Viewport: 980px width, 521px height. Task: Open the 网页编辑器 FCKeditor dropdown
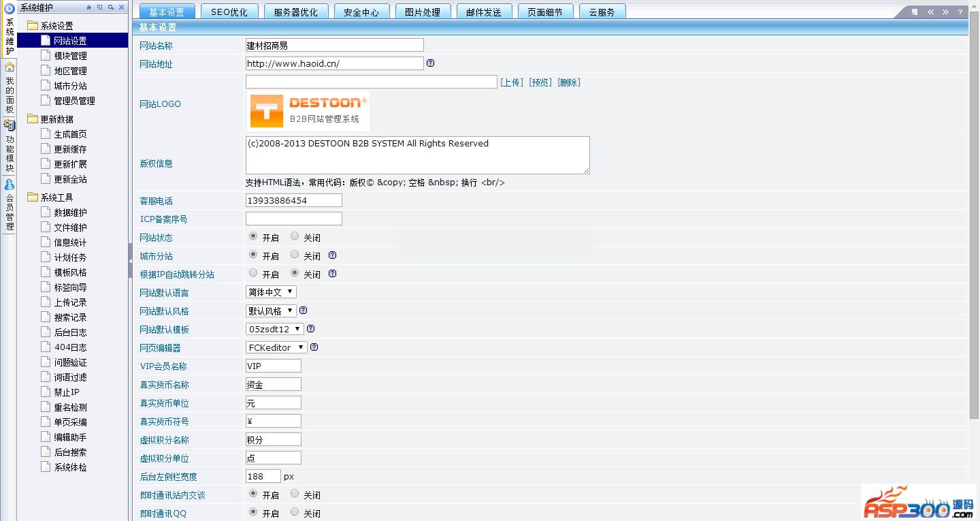[x=276, y=347]
